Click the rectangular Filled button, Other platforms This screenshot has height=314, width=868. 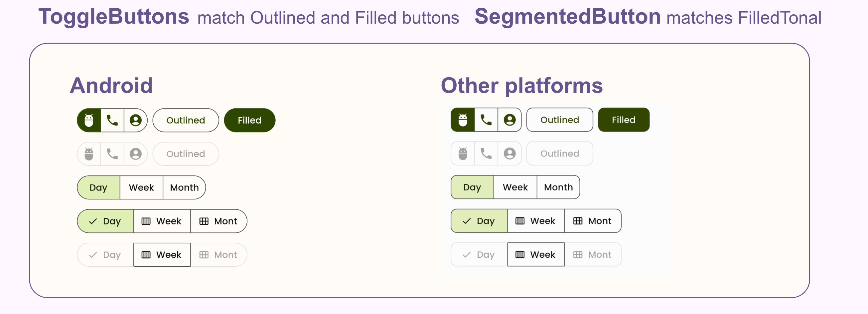pyautogui.click(x=624, y=120)
